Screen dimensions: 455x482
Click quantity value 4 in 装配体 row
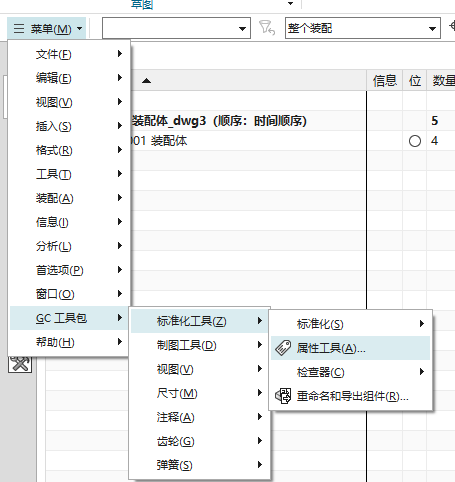tap(434, 141)
